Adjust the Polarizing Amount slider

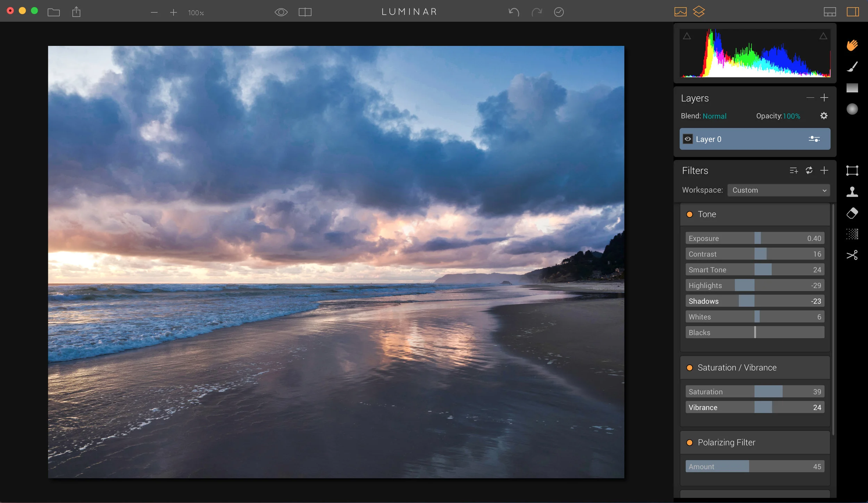click(x=755, y=467)
